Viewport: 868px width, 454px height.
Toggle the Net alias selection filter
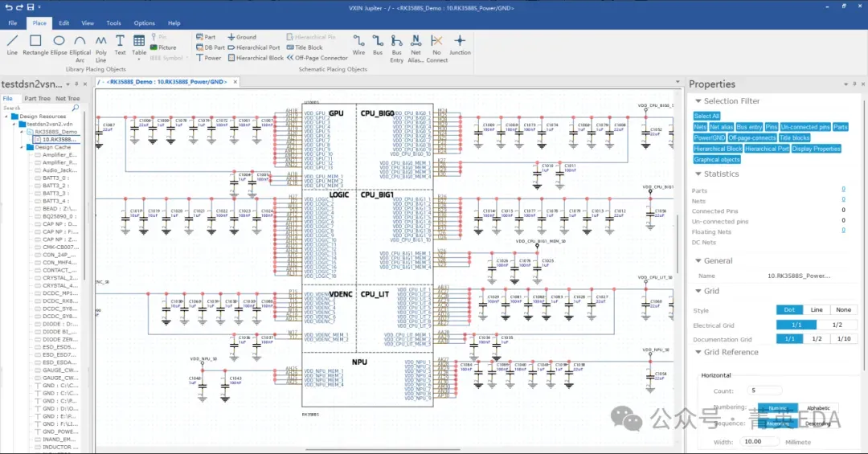(721, 127)
